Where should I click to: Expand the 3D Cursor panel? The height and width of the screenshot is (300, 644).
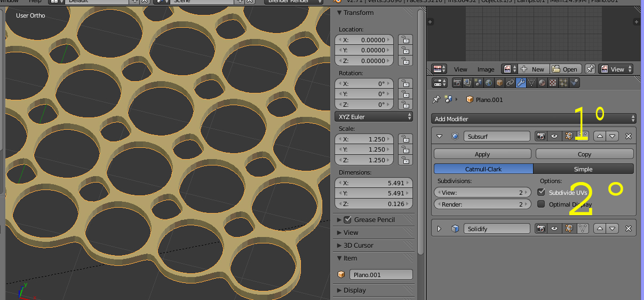(339, 245)
